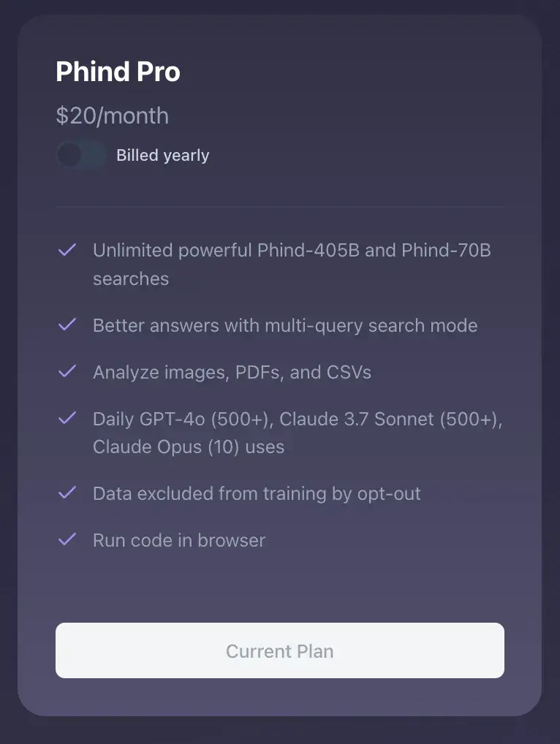
Task: Click checkmark next to Daily GPT-4o uses
Action: [67, 418]
